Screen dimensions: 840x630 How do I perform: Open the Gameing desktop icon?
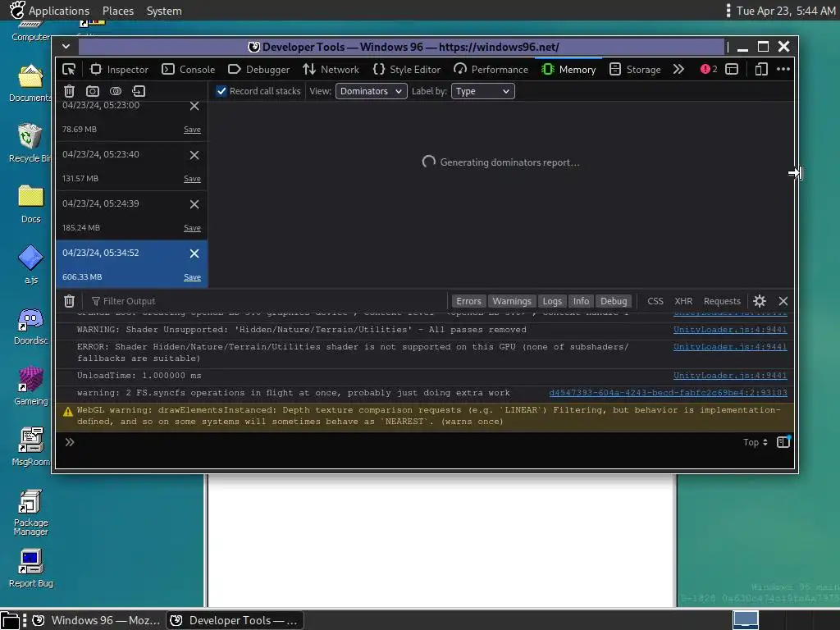point(30,386)
